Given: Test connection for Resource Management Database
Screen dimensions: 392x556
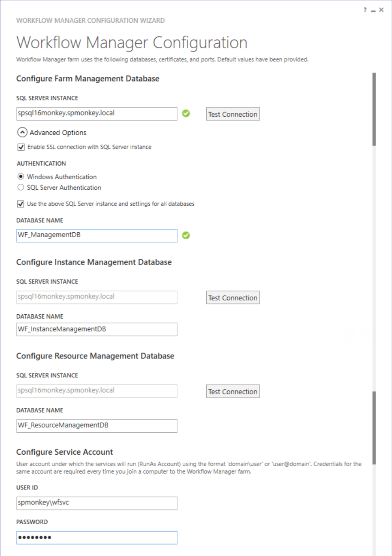Looking at the screenshot, I should 232,392.
